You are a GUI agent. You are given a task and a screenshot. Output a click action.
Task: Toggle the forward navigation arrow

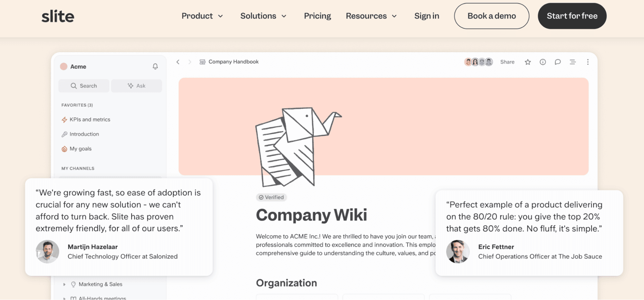click(x=189, y=62)
